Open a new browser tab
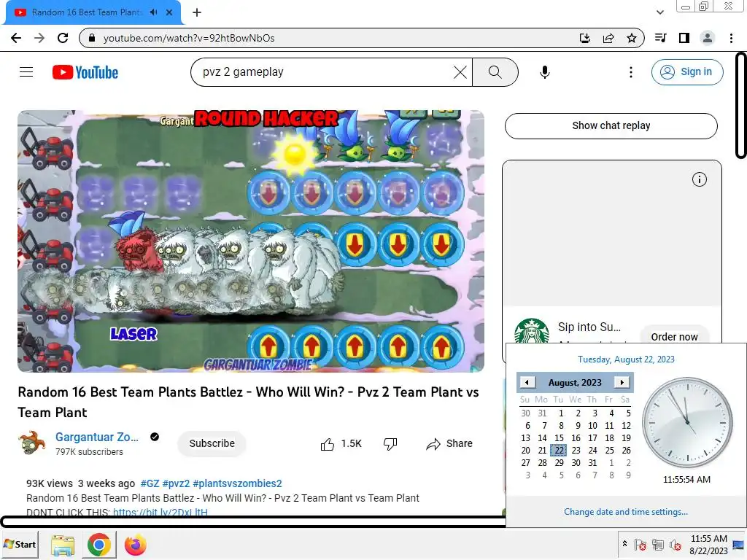Screen dimensions: 747x560 (197, 12)
